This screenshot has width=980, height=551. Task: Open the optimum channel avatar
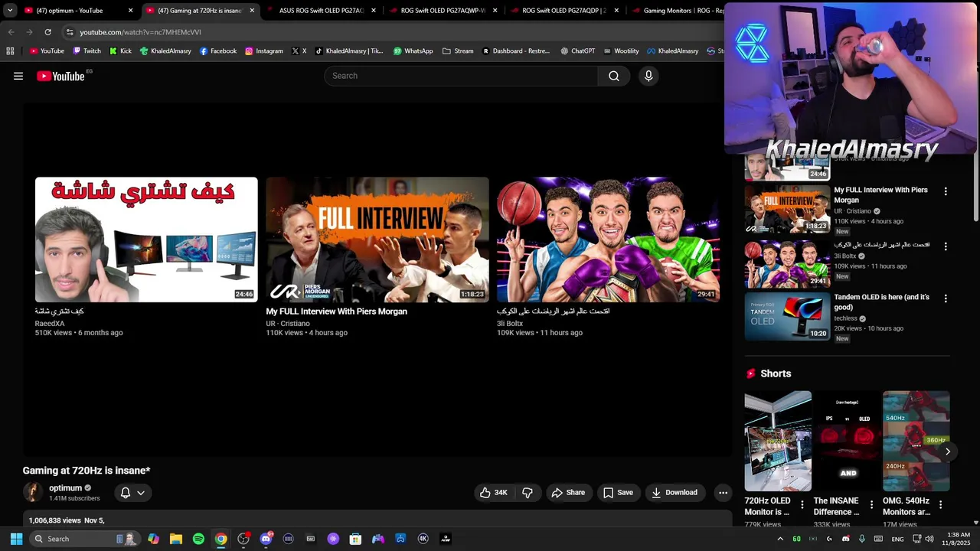[33, 492]
